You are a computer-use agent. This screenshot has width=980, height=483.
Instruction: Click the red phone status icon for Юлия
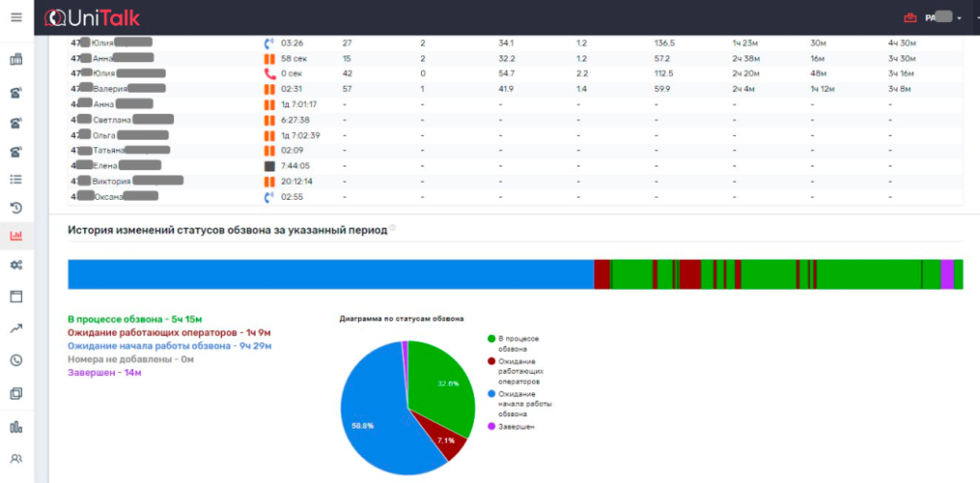coord(269,74)
